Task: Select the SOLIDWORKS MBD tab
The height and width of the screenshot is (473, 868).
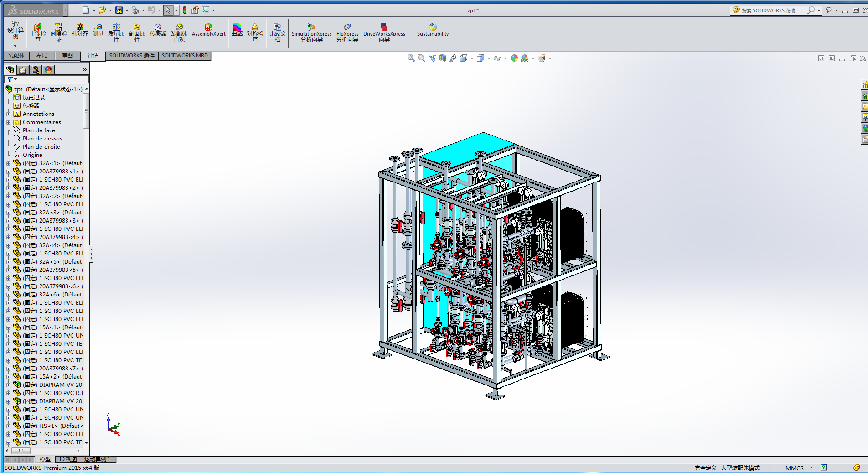Action: pos(185,56)
